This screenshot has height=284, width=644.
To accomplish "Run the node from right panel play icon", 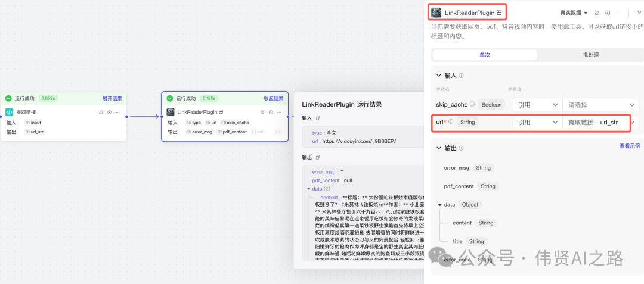I will 608,13.
